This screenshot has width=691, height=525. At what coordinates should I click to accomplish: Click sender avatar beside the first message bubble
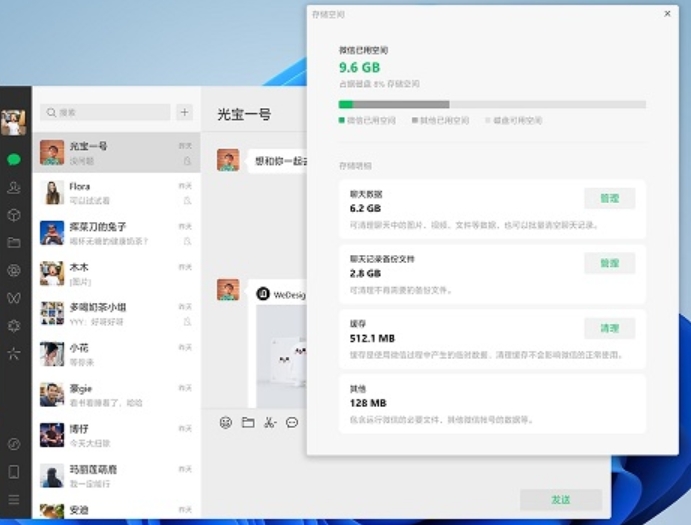click(x=228, y=160)
